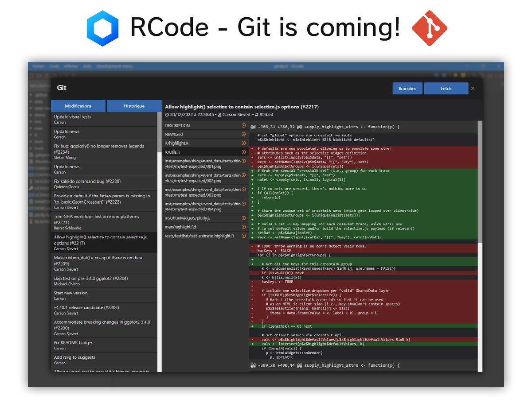Click the user icon before Carson Sievert

click(x=219, y=114)
